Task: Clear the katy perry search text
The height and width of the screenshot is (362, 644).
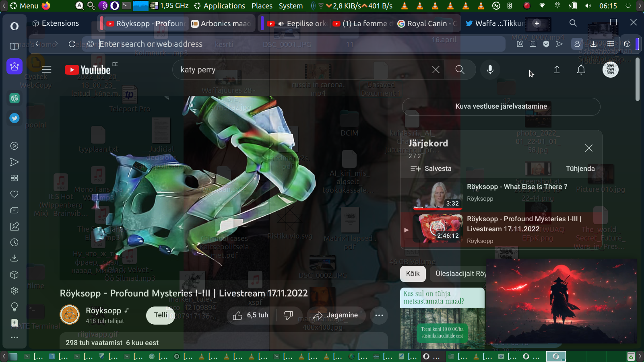Action: coord(436,70)
